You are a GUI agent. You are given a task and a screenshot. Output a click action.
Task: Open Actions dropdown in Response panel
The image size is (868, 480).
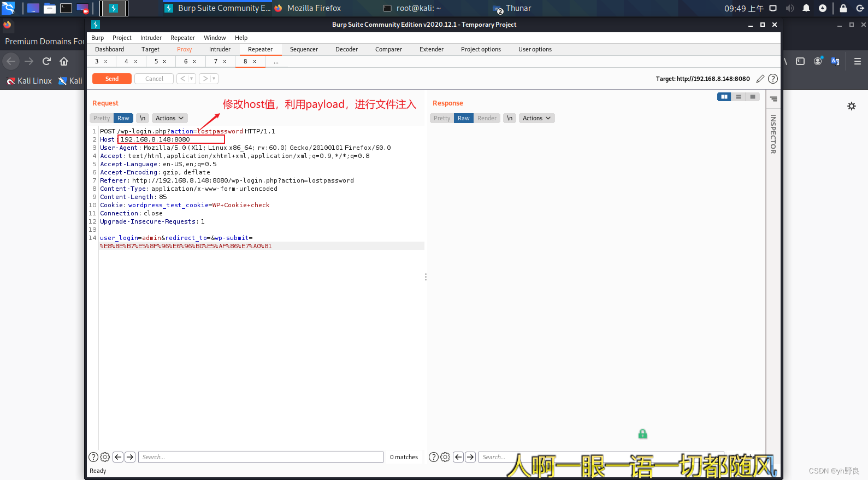pos(536,118)
